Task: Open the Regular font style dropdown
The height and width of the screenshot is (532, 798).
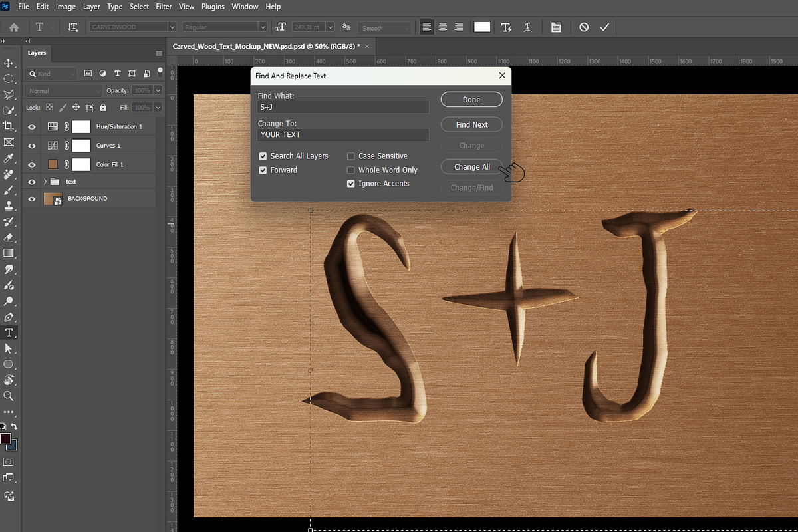Action: coord(262,27)
